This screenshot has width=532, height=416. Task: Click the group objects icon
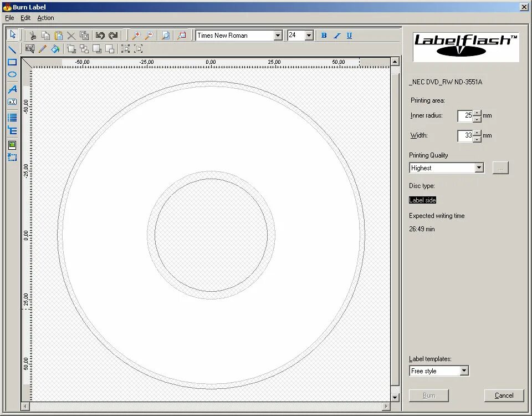pos(126,49)
